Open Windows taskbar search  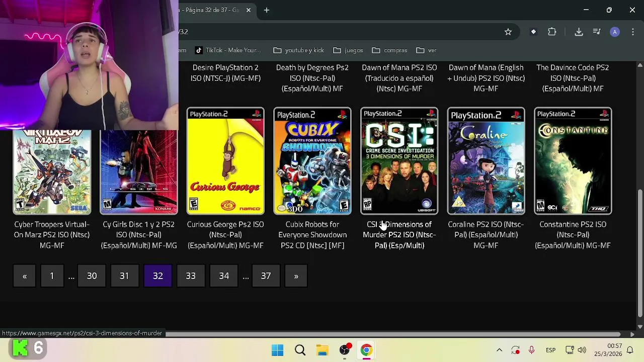pyautogui.click(x=300, y=350)
